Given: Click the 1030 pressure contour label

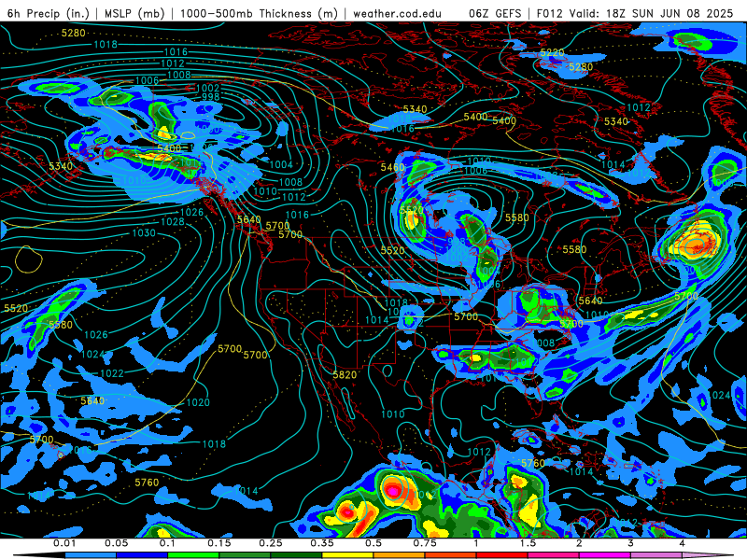Looking at the screenshot, I should pos(144,232).
